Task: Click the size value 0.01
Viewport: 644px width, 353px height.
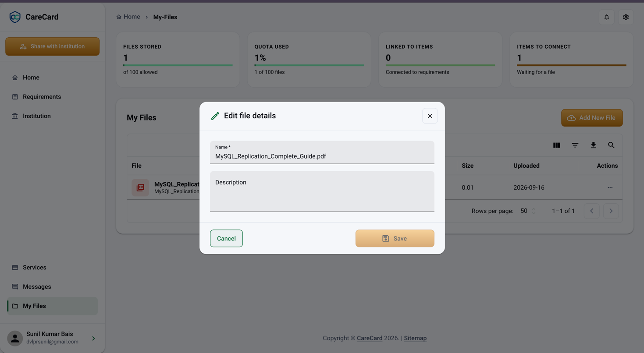Action: (467, 187)
